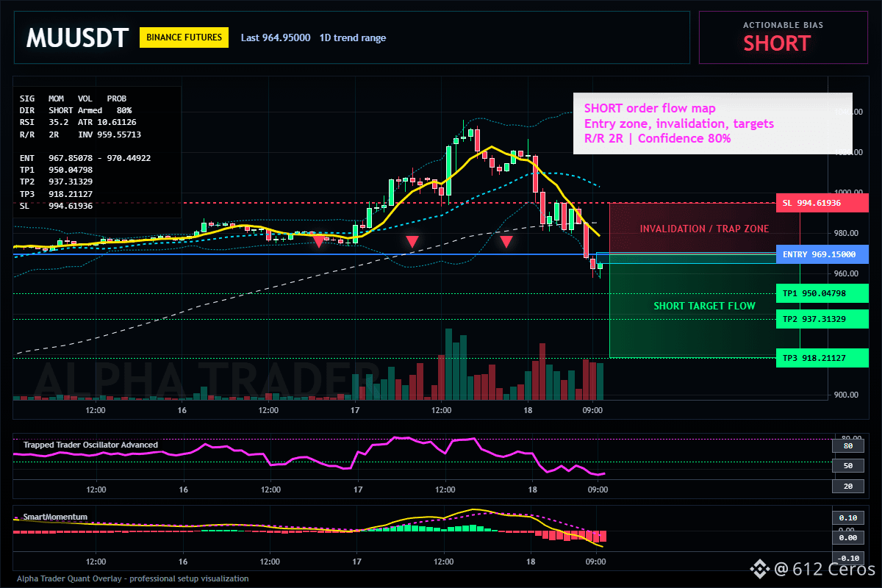The width and height of the screenshot is (882, 588).
Task: Click the 'DIR SHORT Armed 80%' stats row
Action: click(76, 110)
